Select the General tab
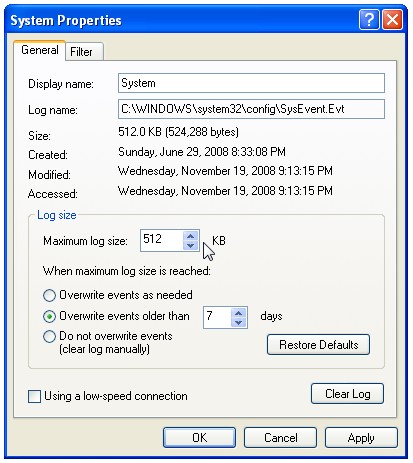Image resolution: width=413 pixels, height=463 pixels. point(40,50)
